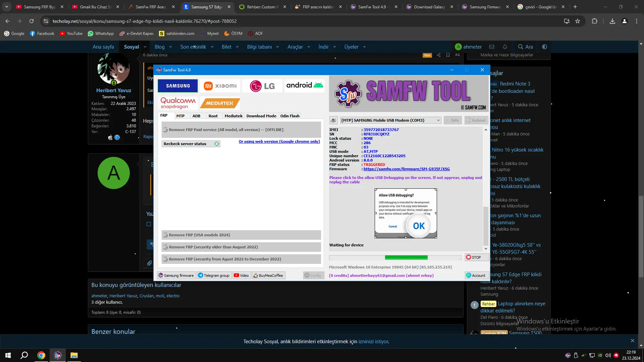
Task: Click the browser address bar URL
Action: click(x=145, y=21)
